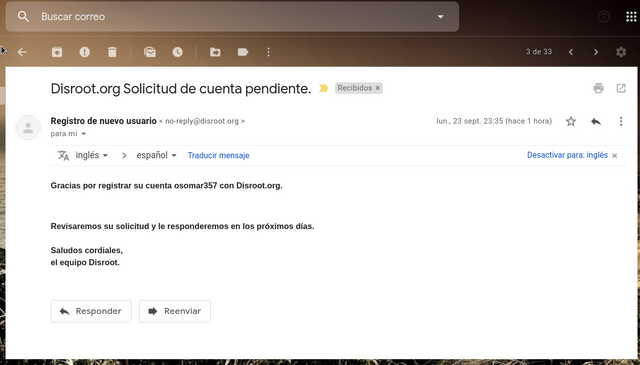Click the 3 de 33 counter
Image resolution: width=640 pixels, height=365 pixels.
click(x=539, y=52)
